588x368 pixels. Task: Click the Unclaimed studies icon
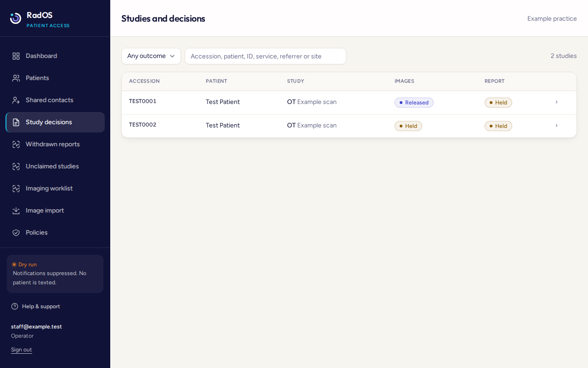tap(16, 167)
